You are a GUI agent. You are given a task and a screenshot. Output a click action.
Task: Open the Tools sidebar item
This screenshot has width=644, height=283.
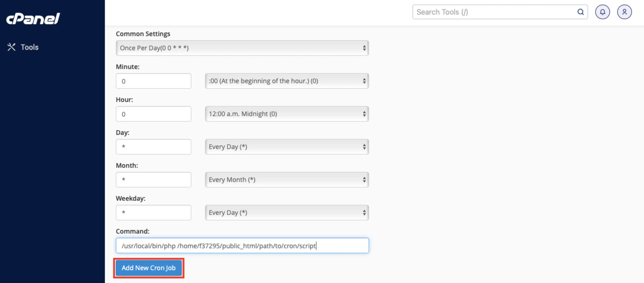[x=23, y=47]
